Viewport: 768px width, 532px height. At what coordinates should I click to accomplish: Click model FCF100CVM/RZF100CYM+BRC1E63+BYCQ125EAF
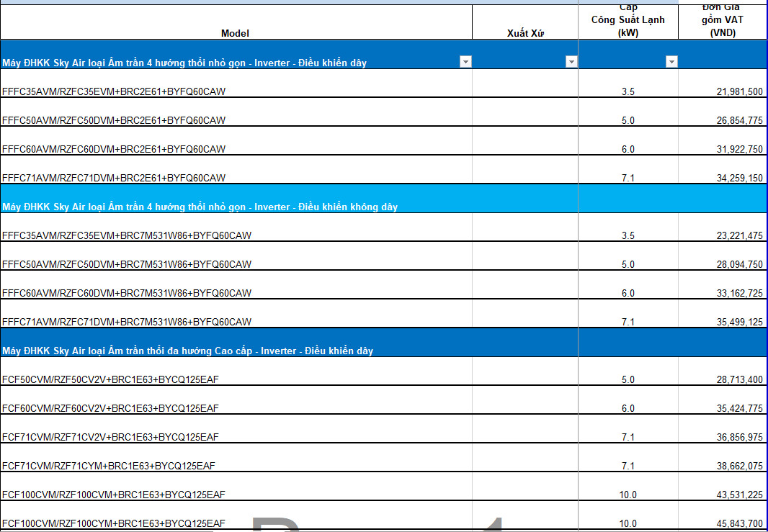[x=114, y=523]
